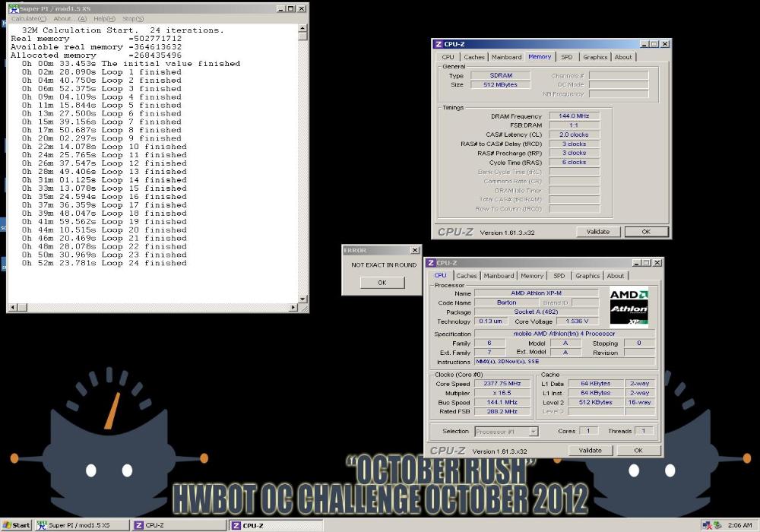The width and height of the screenshot is (760, 532).
Task: Click the scroll right arrow in Super PI
Action: 293,307
